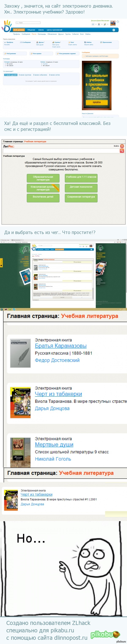Select the "В моих событиях" feed tab

point(40,75)
